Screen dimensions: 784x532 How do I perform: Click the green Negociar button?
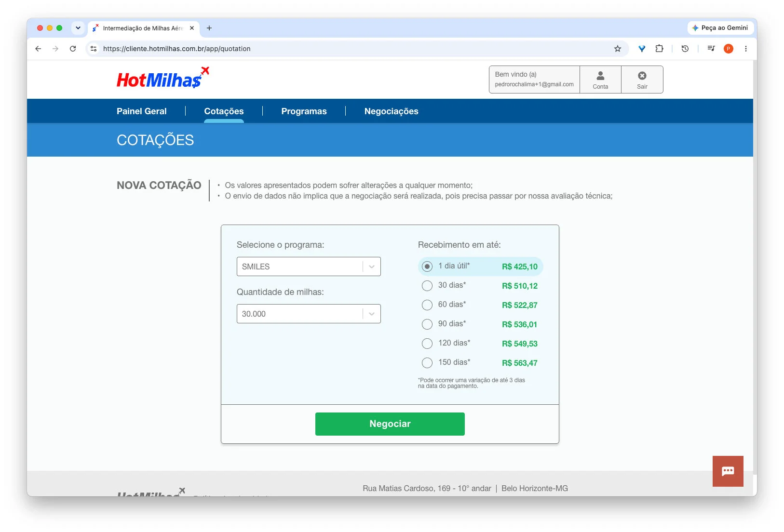[x=390, y=424]
